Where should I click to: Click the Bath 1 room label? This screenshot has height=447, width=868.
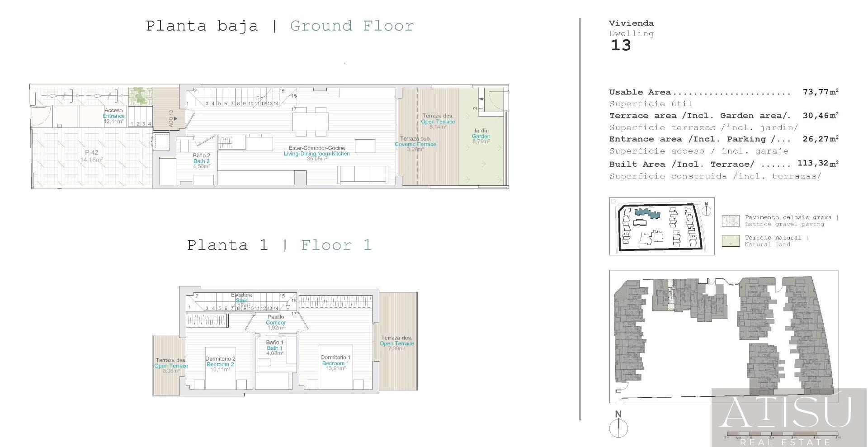[x=274, y=348]
